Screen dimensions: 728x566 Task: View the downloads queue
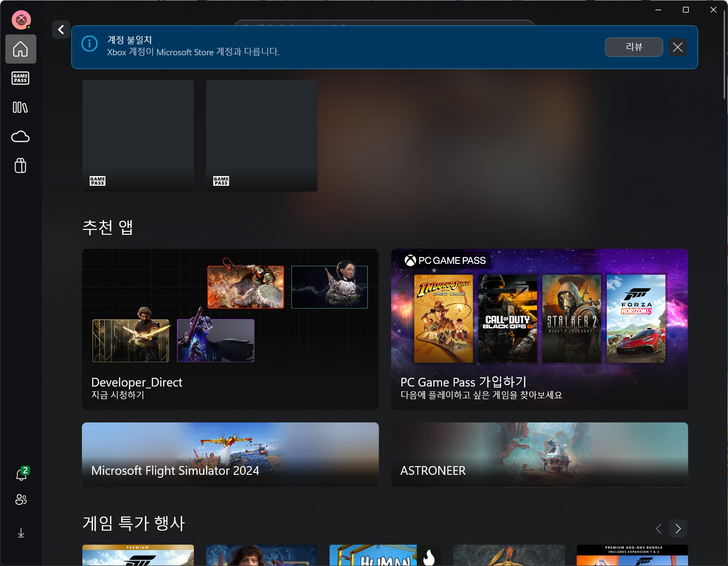(20, 533)
